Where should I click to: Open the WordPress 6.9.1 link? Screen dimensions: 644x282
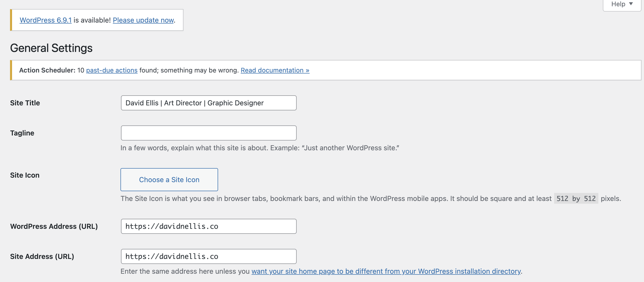45,20
